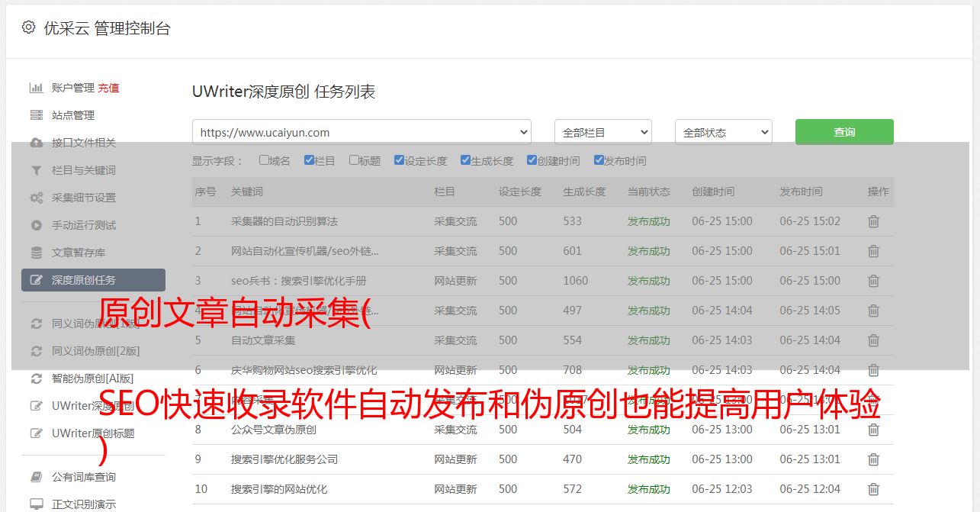This screenshot has height=512, width=980.
Task: Click the server icon next to 站点管理
Action: point(36,115)
